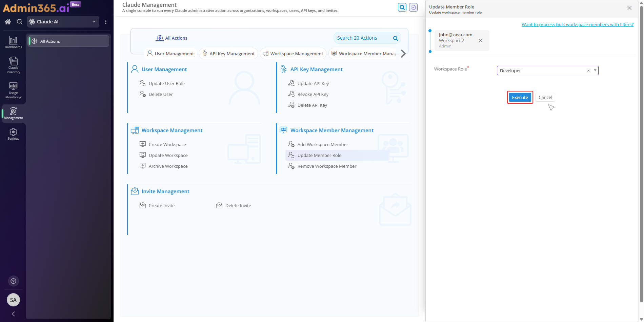Screen dimensions: 644x322
Task: Open Claude Inventory section
Action: (13, 65)
